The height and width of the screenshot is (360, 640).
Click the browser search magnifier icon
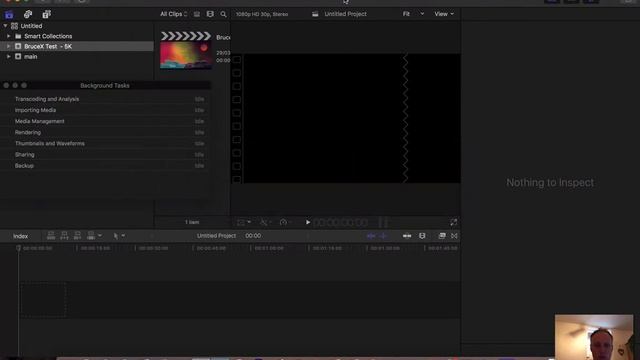(x=223, y=14)
